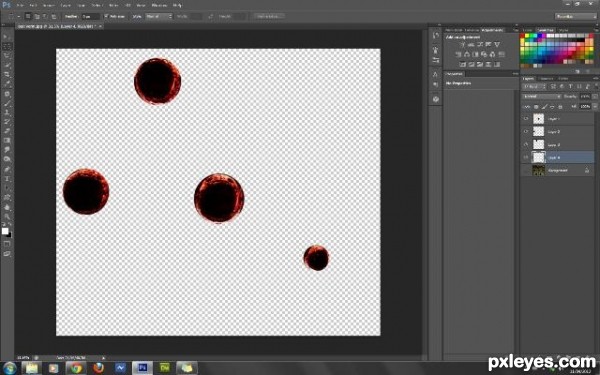Viewport: 600px width, 375px height.
Task: Hide Layer 4 with its eye icon
Action: point(526,157)
